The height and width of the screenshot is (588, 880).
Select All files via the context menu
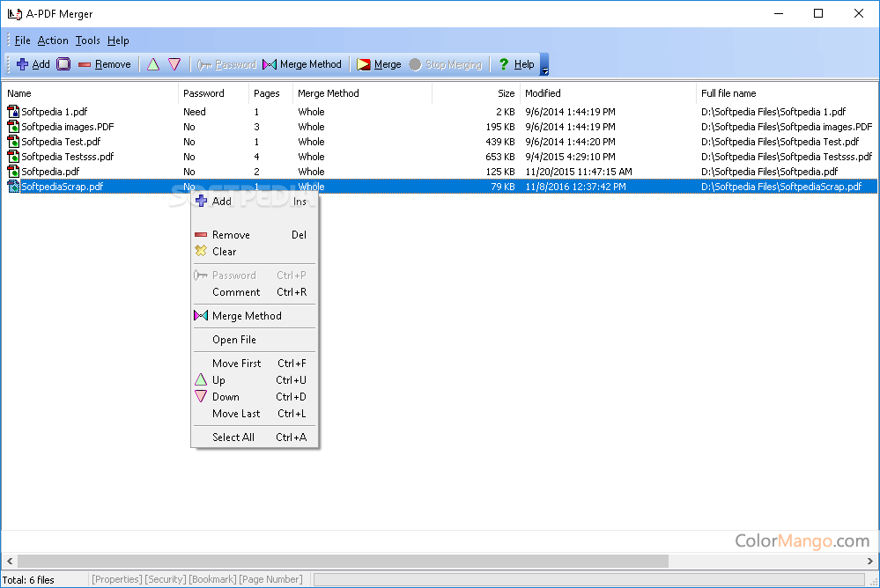(232, 437)
